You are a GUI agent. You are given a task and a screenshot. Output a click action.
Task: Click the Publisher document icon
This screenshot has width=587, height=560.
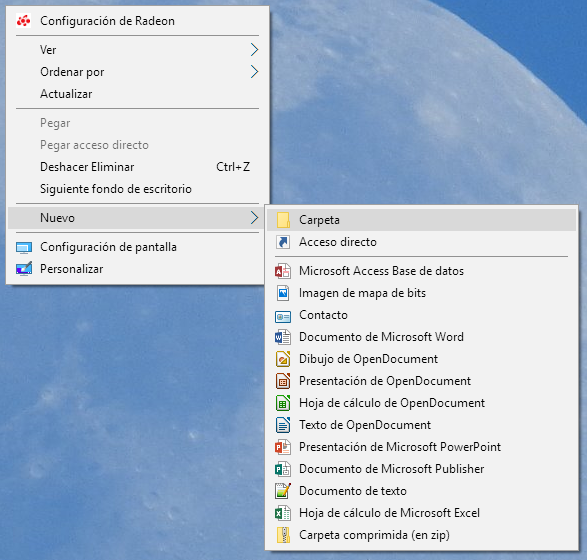click(283, 469)
